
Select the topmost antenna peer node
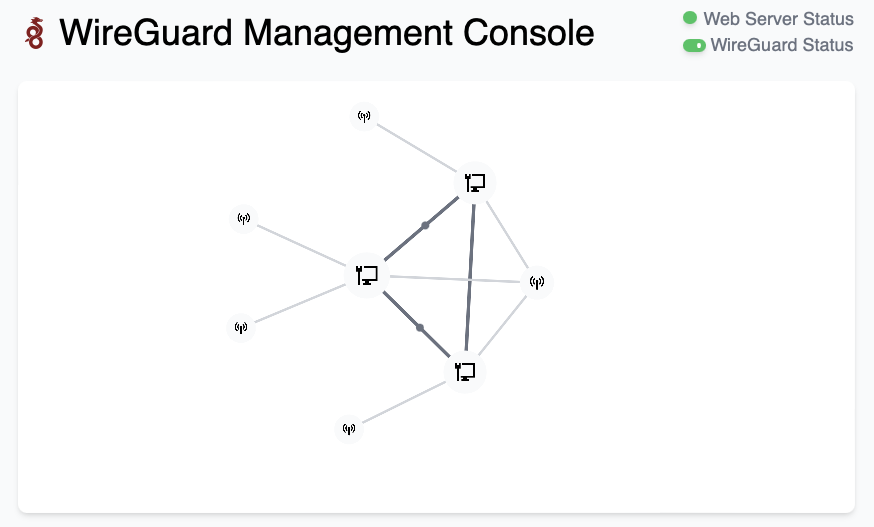[x=364, y=117]
